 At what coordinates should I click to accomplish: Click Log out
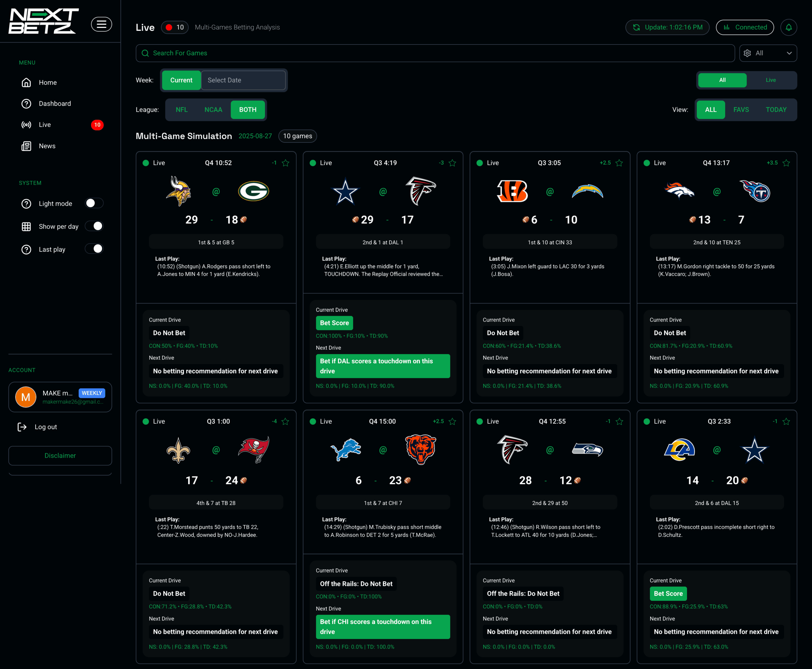pos(45,427)
